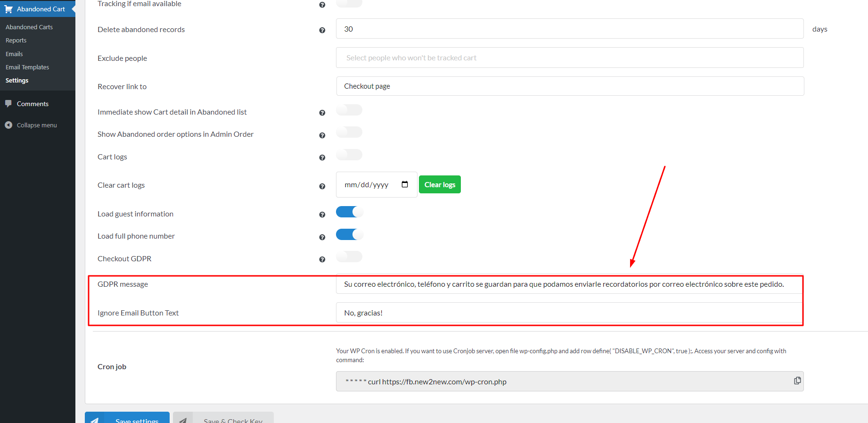Open Exclude people selection field

[x=570, y=58]
